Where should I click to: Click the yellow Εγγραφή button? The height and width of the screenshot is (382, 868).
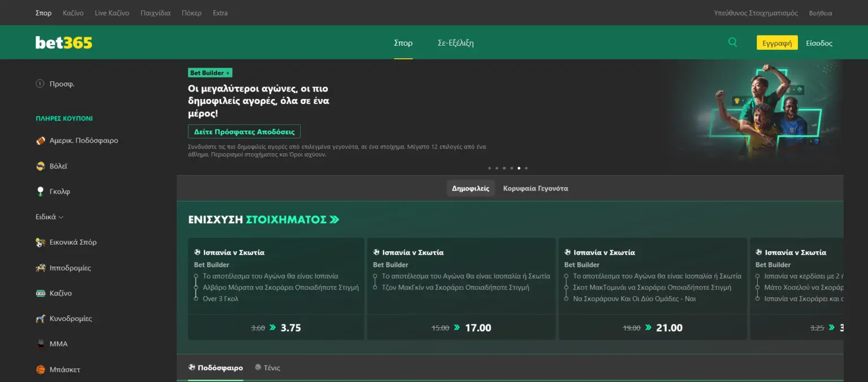tap(777, 43)
